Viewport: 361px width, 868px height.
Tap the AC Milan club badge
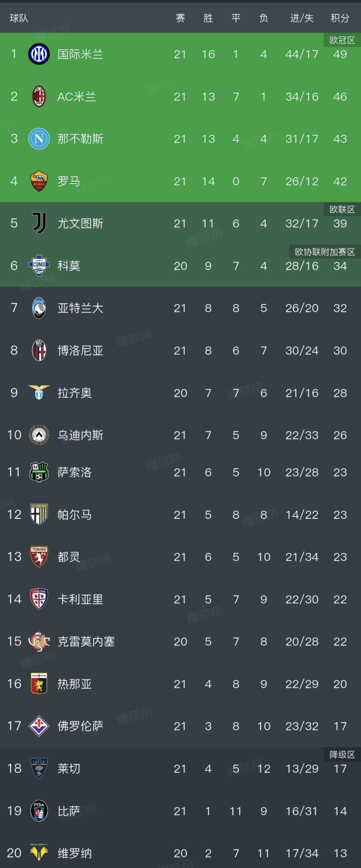point(39,96)
